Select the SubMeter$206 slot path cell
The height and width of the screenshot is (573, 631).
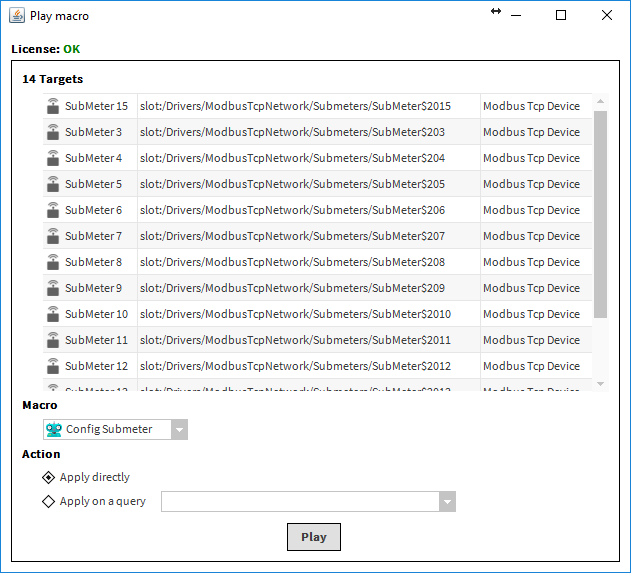pos(292,210)
